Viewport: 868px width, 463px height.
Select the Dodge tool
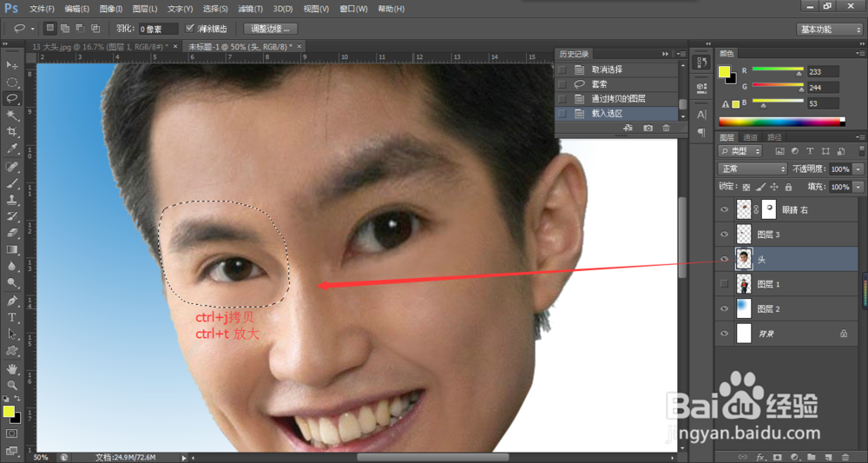11,282
